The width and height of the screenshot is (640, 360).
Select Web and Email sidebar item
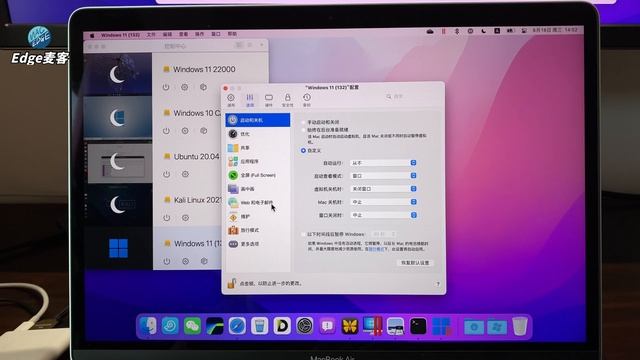pyautogui.click(x=258, y=203)
